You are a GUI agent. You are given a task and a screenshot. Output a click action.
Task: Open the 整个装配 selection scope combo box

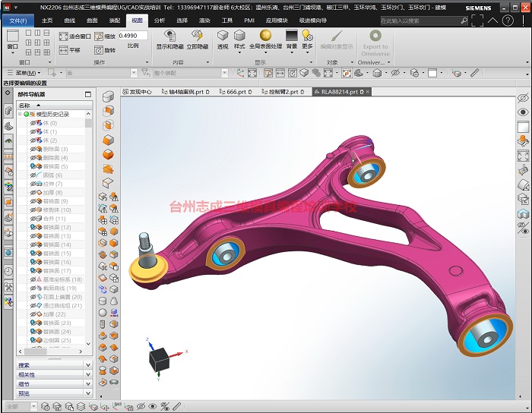[x=191, y=73]
